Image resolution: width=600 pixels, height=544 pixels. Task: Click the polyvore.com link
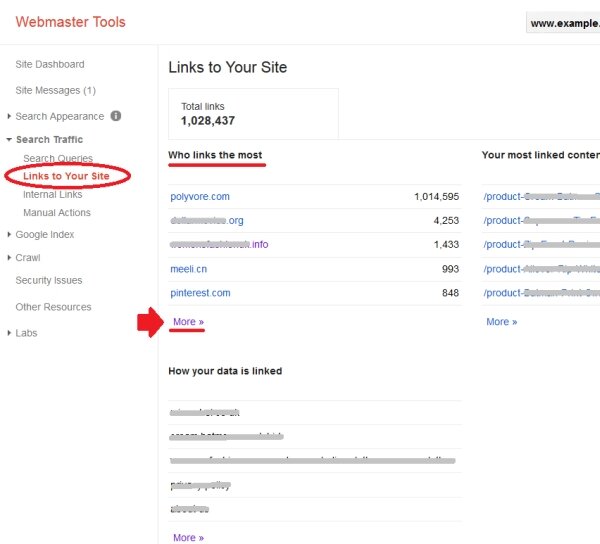click(x=200, y=197)
